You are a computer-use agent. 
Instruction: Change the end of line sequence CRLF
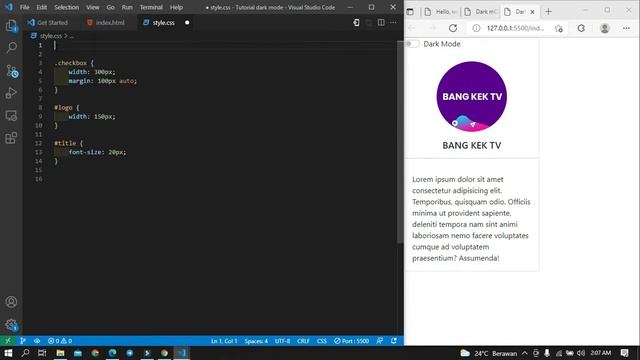coord(303,341)
